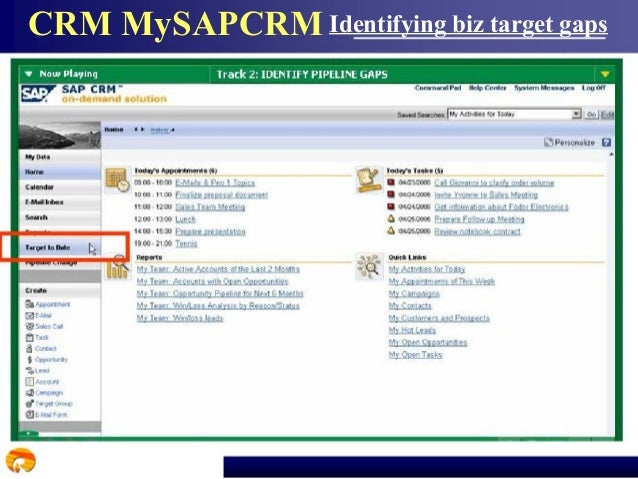Click the Create E-Mail Form icon

click(x=30, y=415)
